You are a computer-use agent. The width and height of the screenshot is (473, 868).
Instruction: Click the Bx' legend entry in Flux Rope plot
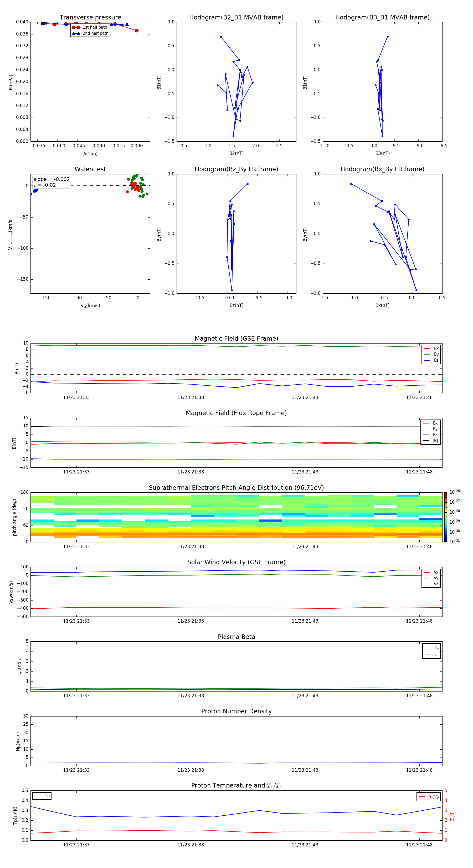(x=431, y=423)
